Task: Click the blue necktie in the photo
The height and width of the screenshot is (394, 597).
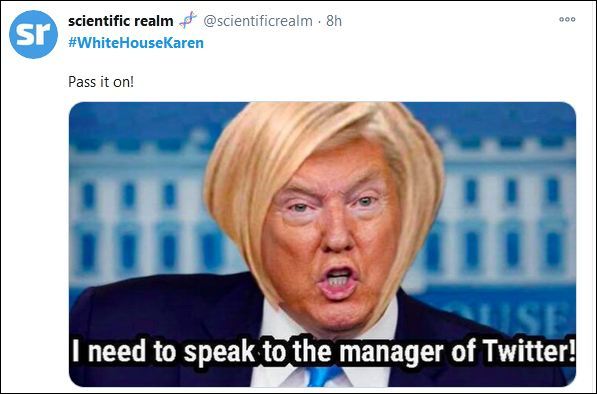Action: (322, 376)
